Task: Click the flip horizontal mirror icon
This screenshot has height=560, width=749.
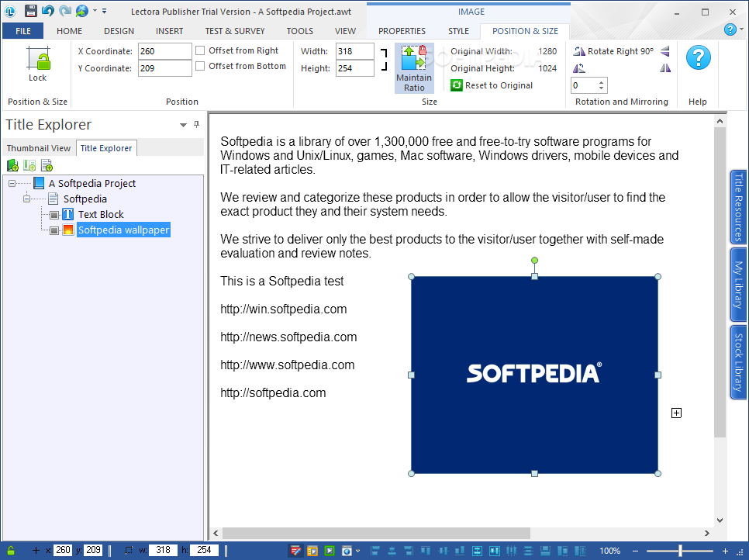Action: 665,68
